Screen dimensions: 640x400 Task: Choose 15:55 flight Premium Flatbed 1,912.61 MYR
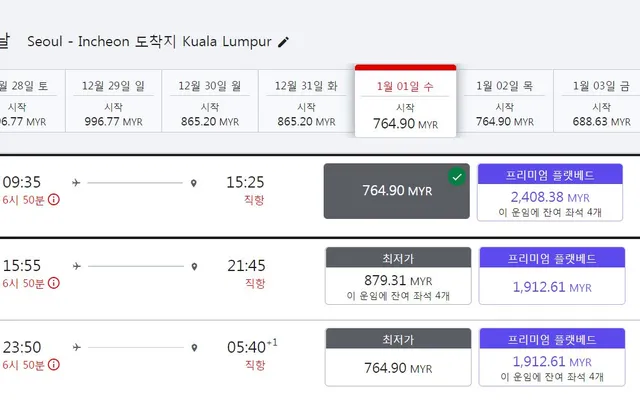tap(552, 276)
